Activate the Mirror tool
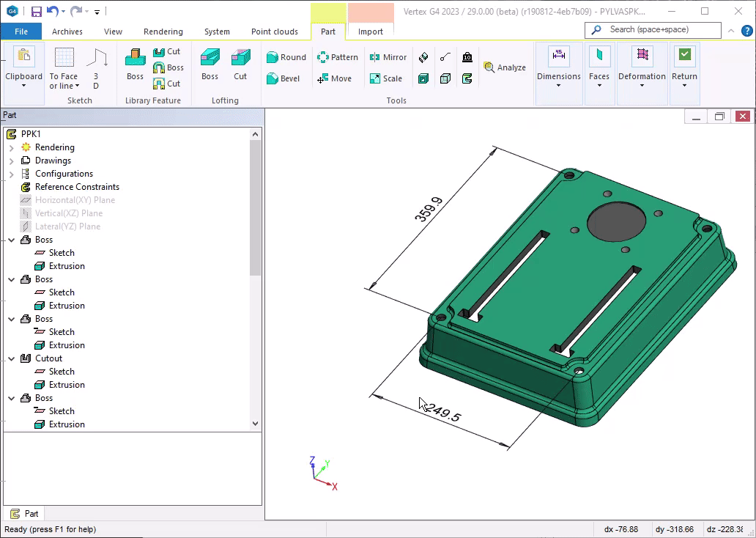The width and height of the screenshot is (756, 538). tap(388, 57)
